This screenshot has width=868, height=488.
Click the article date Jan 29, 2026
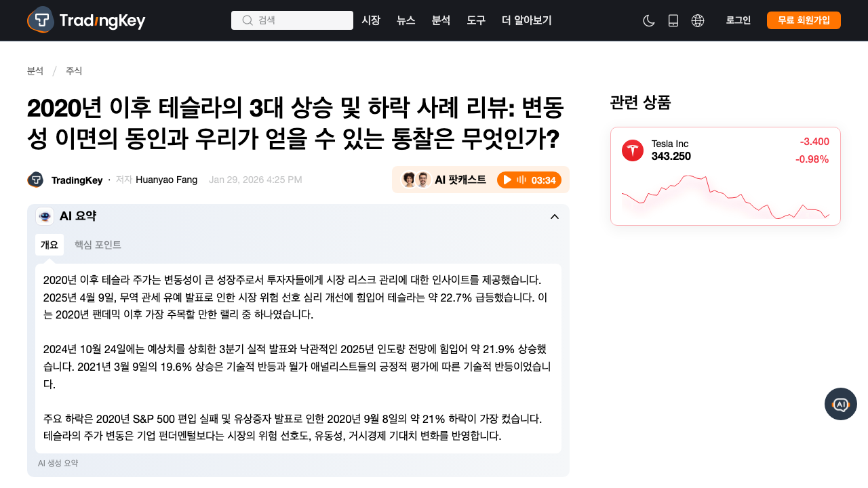(256, 180)
